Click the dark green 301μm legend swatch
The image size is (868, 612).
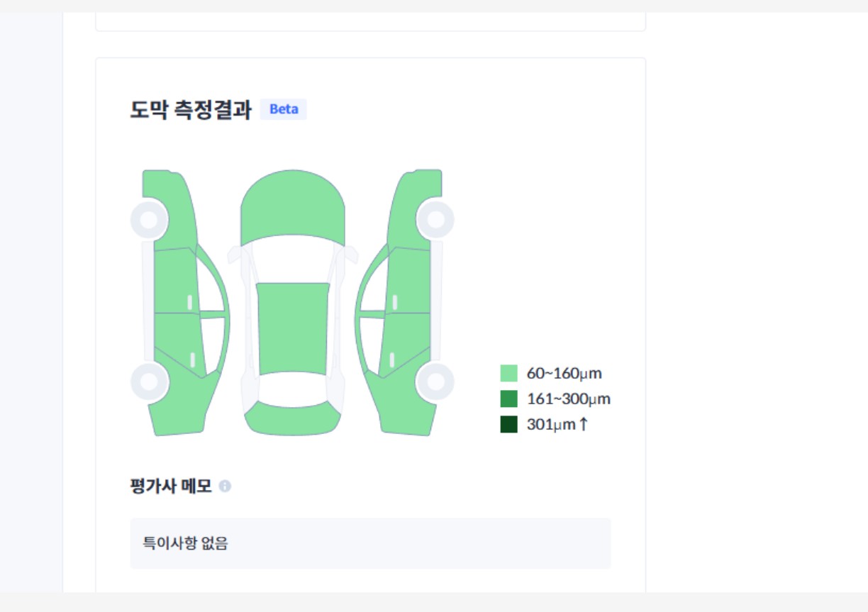(508, 424)
